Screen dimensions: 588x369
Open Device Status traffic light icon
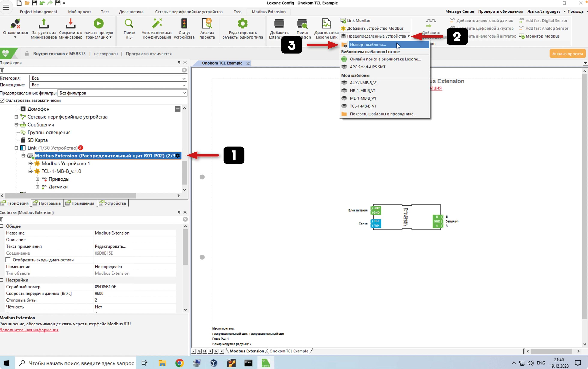[x=184, y=24]
